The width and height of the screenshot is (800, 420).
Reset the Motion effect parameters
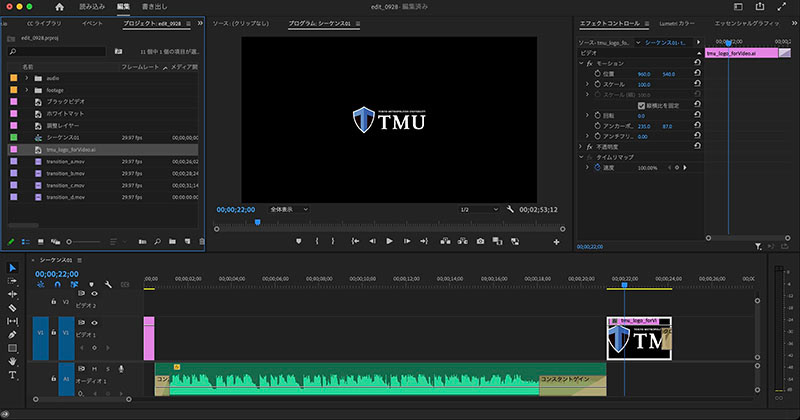697,62
